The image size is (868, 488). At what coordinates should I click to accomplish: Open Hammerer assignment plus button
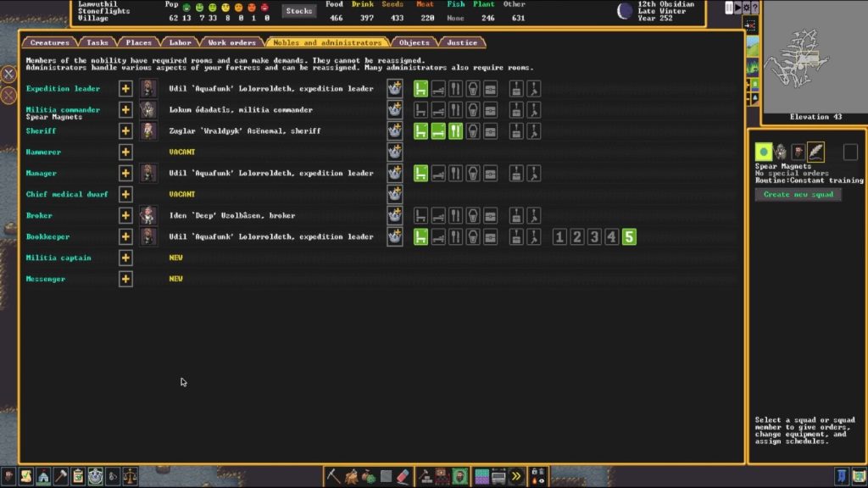125,152
